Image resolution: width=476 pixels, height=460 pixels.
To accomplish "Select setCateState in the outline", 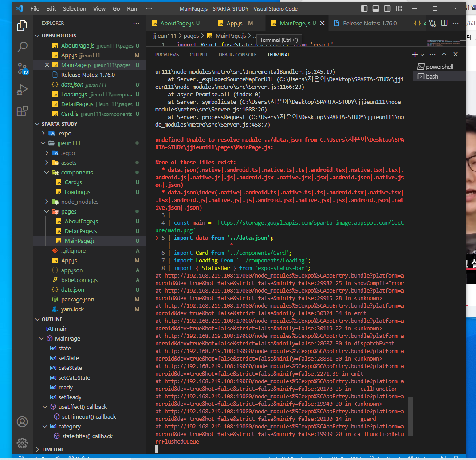I will [74, 378].
